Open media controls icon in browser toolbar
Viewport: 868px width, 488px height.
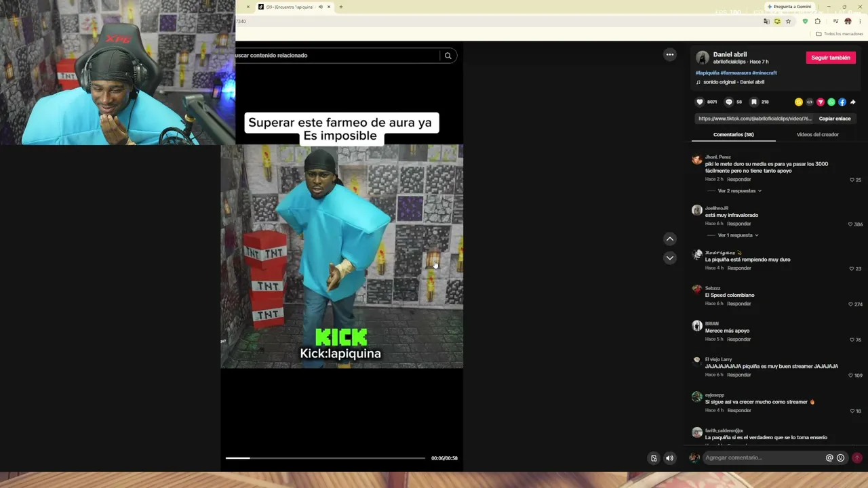(x=835, y=21)
